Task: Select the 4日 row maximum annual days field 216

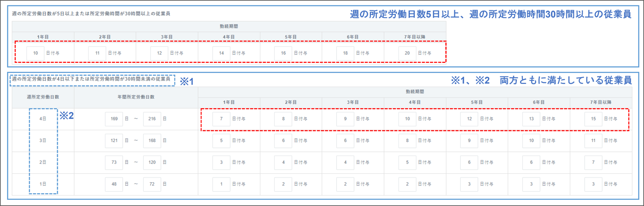Action: tap(152, 119)
